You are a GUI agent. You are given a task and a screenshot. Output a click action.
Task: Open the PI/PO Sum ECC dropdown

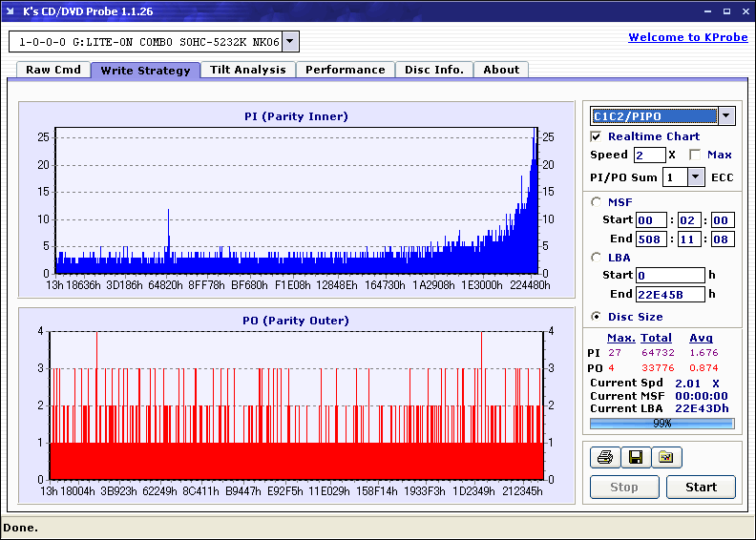pyautogui.click(x=695, y=177)
